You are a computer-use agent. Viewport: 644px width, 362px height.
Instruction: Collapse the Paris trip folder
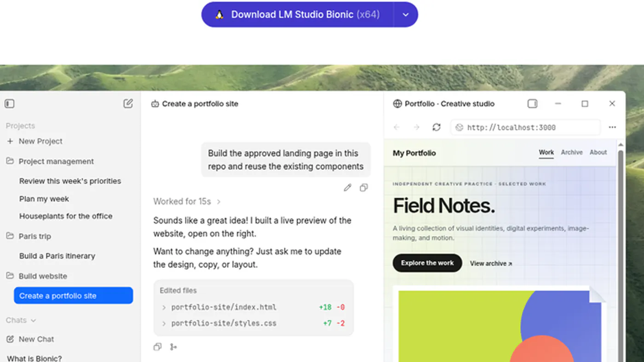click(10, 236)
